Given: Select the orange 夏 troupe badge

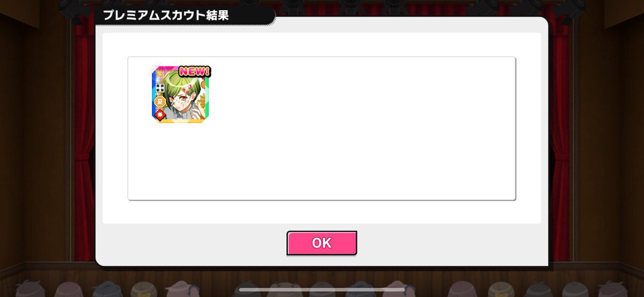Looking at the screenshot, I should pyautogui.click(x=160, y=101).
